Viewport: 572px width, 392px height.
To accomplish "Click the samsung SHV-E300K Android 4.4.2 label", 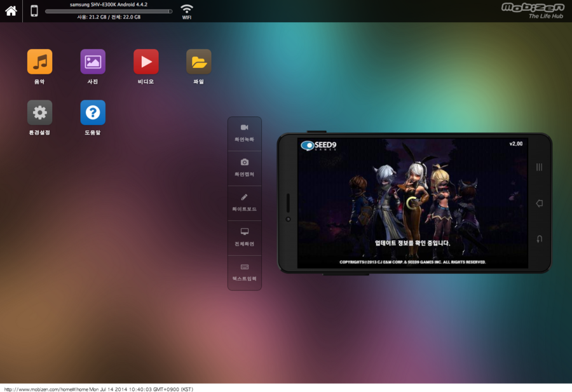I will tap(109, 4).
